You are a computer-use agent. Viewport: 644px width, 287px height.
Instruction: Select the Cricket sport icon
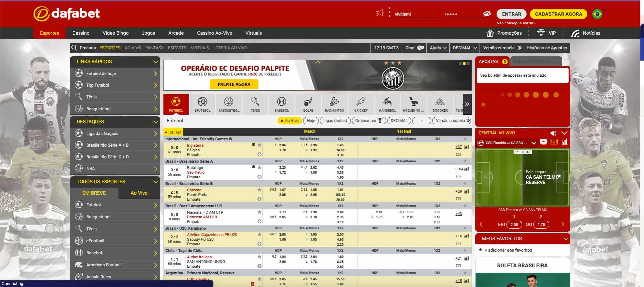pos(361,104)
